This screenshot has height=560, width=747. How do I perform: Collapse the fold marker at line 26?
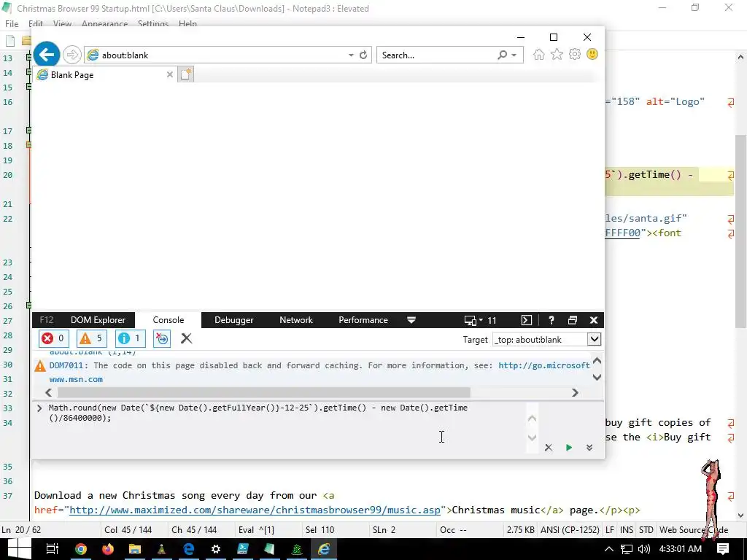[x=28, y=305]
